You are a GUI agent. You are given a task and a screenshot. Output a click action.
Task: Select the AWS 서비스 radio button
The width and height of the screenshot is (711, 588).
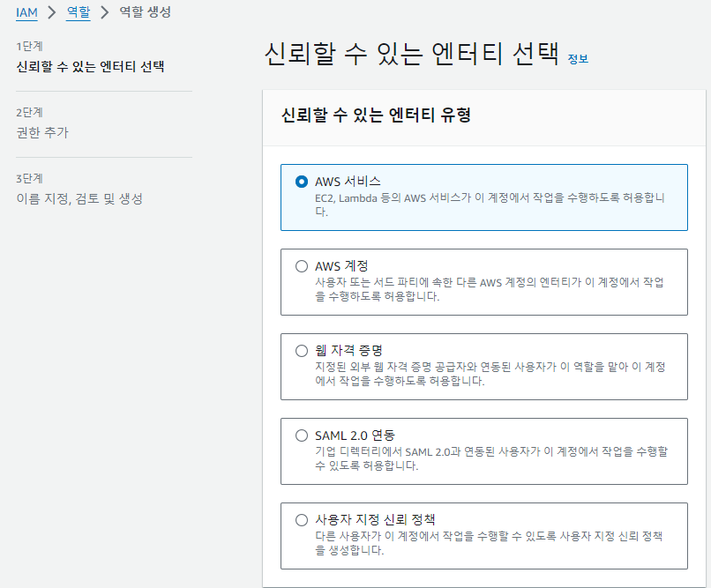(302, 182)
